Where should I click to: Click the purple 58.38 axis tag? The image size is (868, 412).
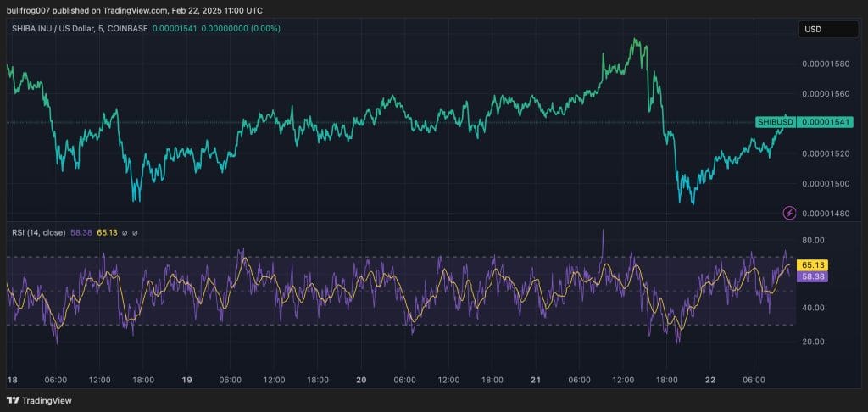812,276
